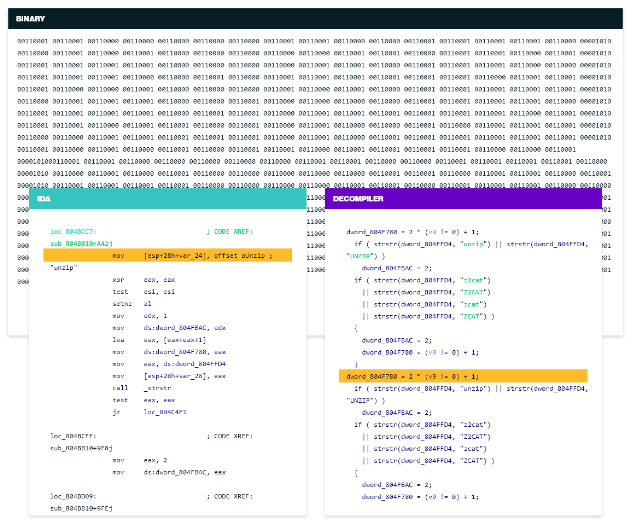Select mov ds:dword_804FBAC, eax line

[169, 472]
